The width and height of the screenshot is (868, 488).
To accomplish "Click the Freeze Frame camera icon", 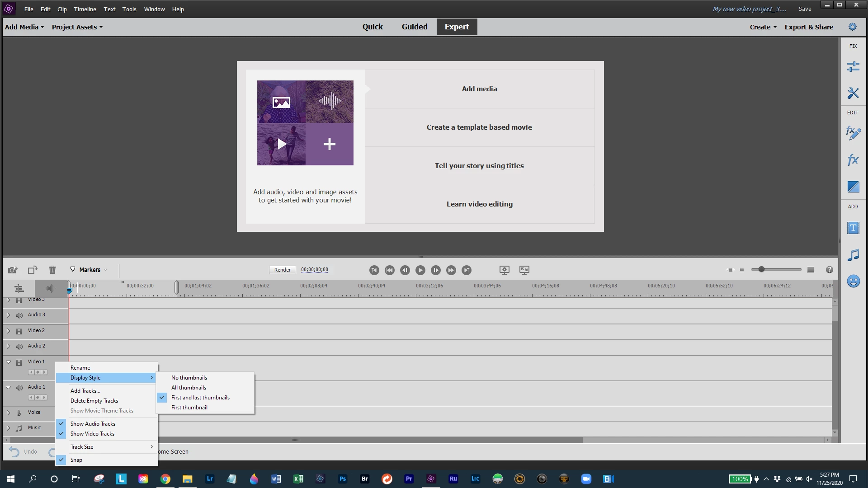I will point(13,270).
